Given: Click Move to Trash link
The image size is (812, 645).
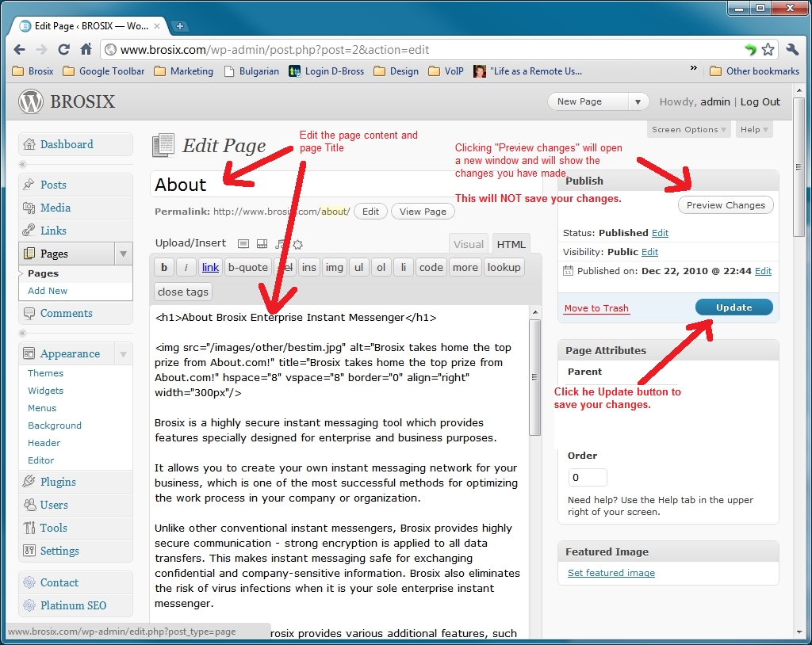Looking at the screenshot, I should 596,308.
